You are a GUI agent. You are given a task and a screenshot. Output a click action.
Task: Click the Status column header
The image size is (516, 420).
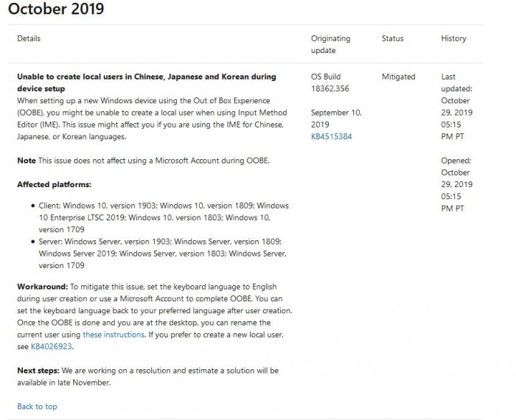[x=392, y=38]
